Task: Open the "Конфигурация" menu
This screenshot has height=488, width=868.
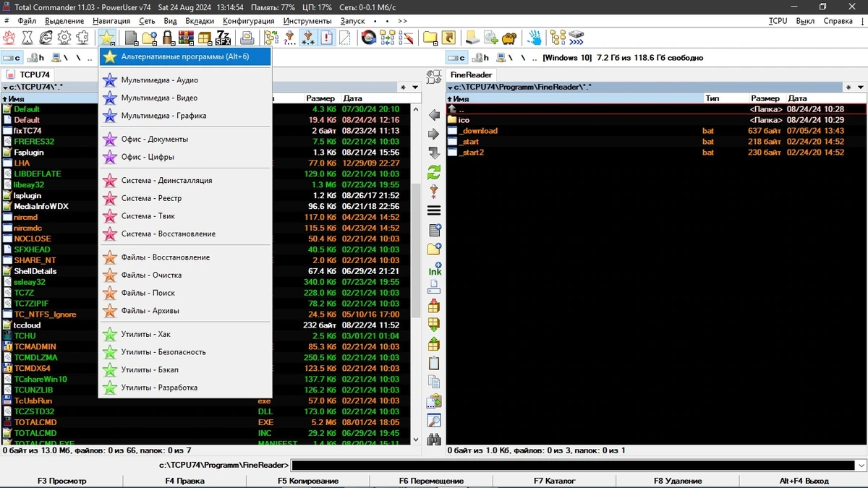Action: [248, 21]
